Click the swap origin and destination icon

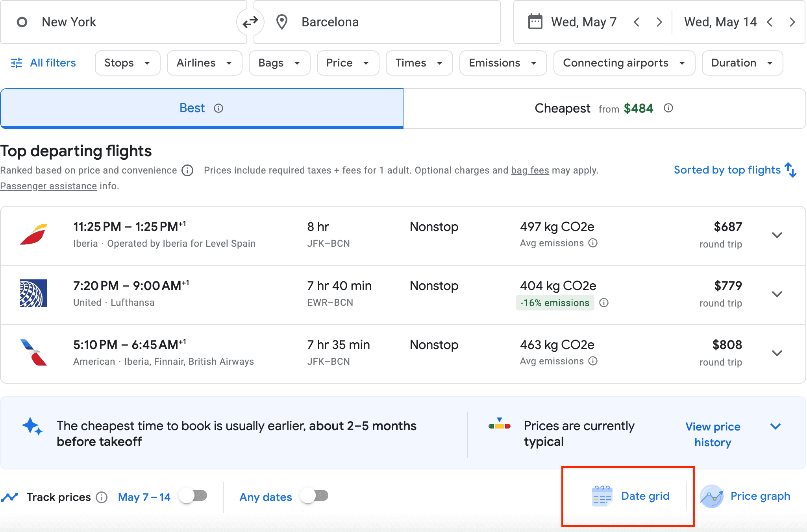pos(250,22)
